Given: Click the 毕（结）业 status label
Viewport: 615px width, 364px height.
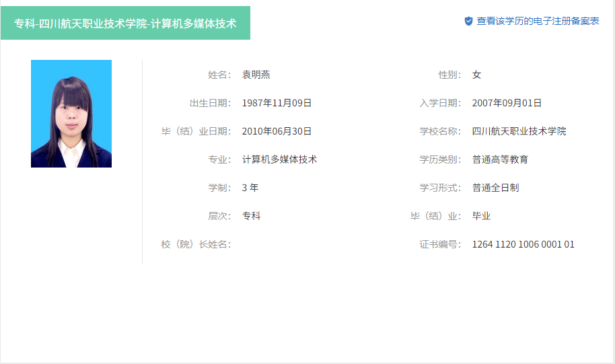Looking at the screenshot, I should coord(436,216).
